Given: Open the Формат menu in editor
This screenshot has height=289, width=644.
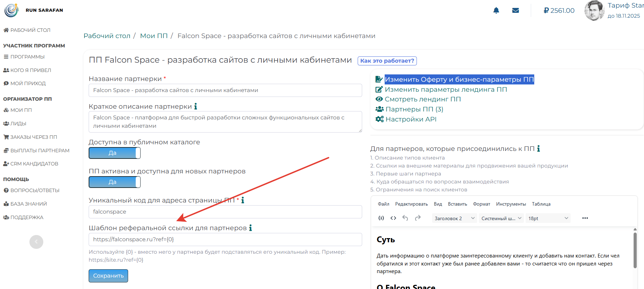Looking at the screenshot, I should coord(481,204).
